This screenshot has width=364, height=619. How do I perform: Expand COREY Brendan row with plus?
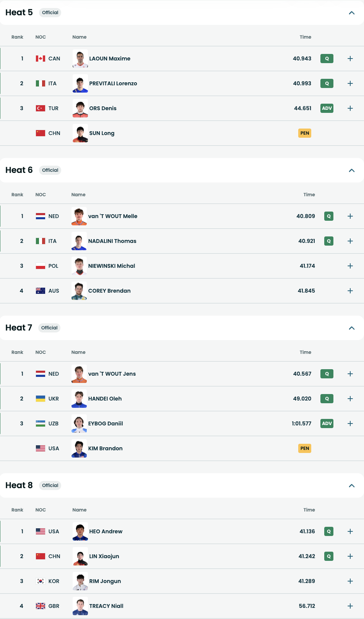(x=350, y=291)
